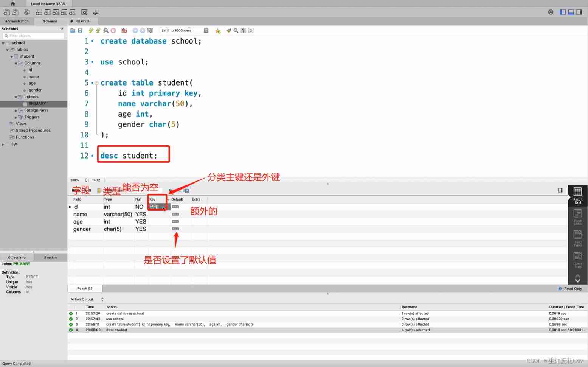Toggle continue-on-error script icon
The image size is (588, 367).
[124, 30]
